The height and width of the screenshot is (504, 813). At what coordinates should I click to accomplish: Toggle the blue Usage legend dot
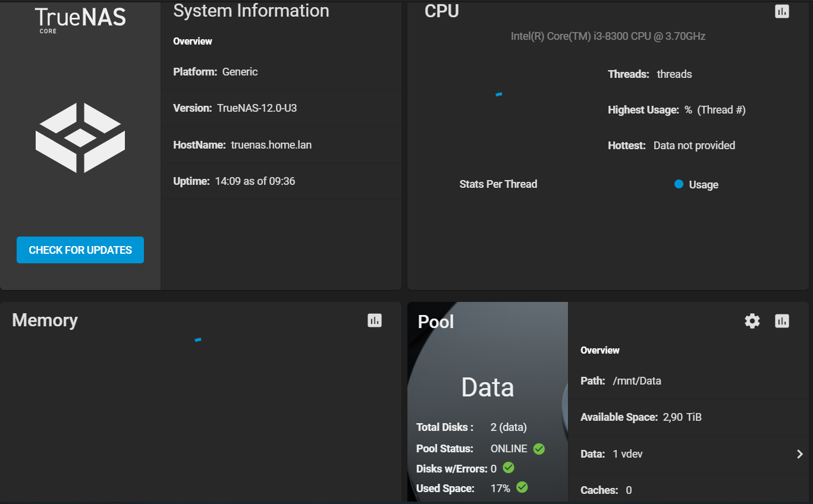click(x=679, y=184)
